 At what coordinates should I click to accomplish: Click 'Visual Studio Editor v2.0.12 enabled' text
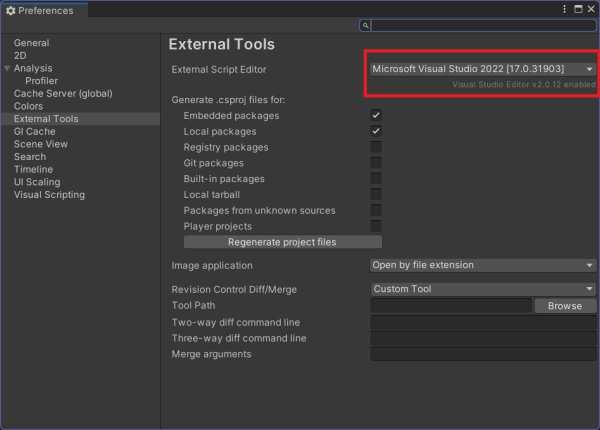tap(524, 85)
